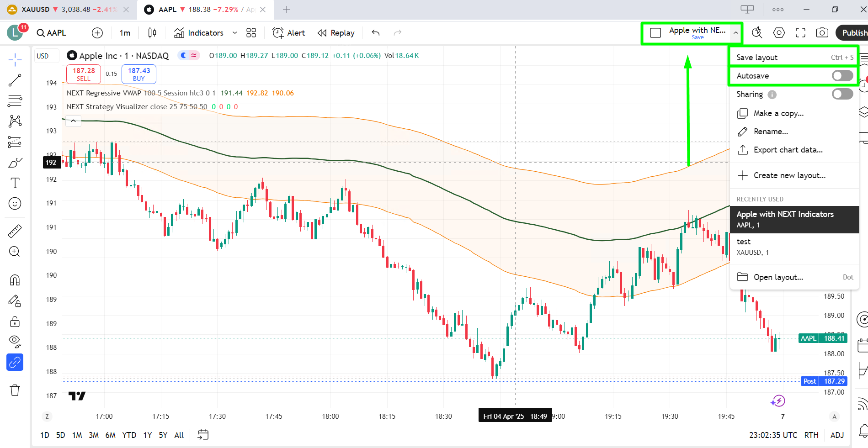The height and width of the screenshot is (448, 868).
Task: Enable the Sharing toggle
Action: (842, 95)
